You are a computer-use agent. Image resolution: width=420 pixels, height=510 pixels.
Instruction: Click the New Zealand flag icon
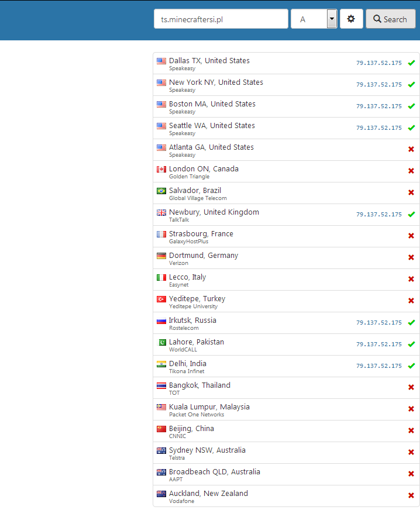(x=161, y=494)
